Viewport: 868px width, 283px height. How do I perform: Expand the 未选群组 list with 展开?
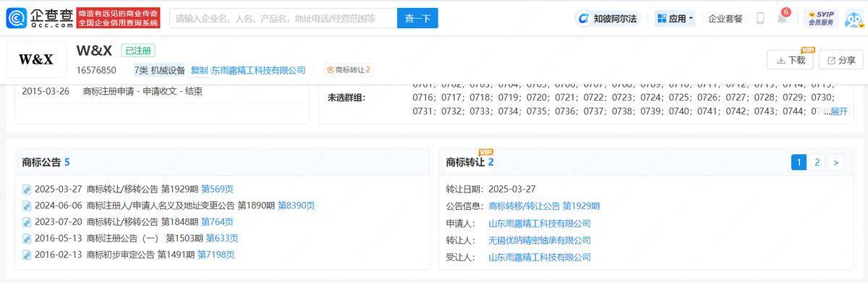pos(838,111)
